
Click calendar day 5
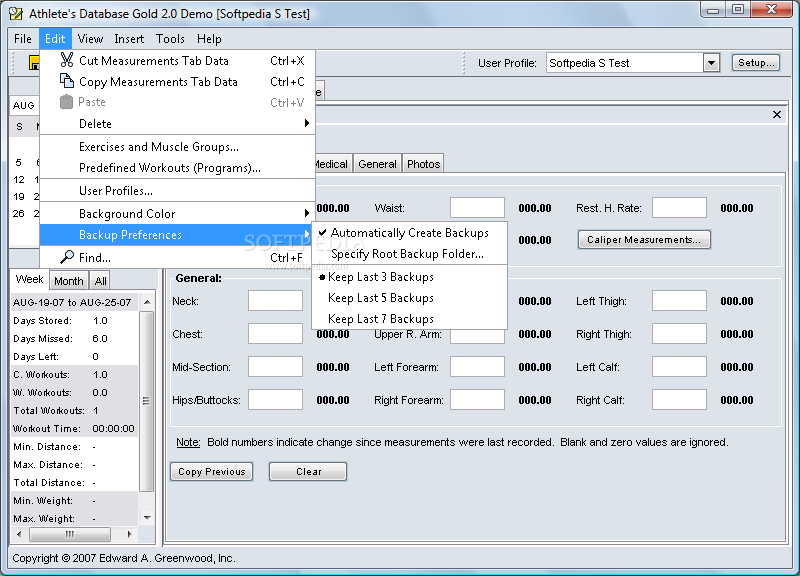(19, 163)
